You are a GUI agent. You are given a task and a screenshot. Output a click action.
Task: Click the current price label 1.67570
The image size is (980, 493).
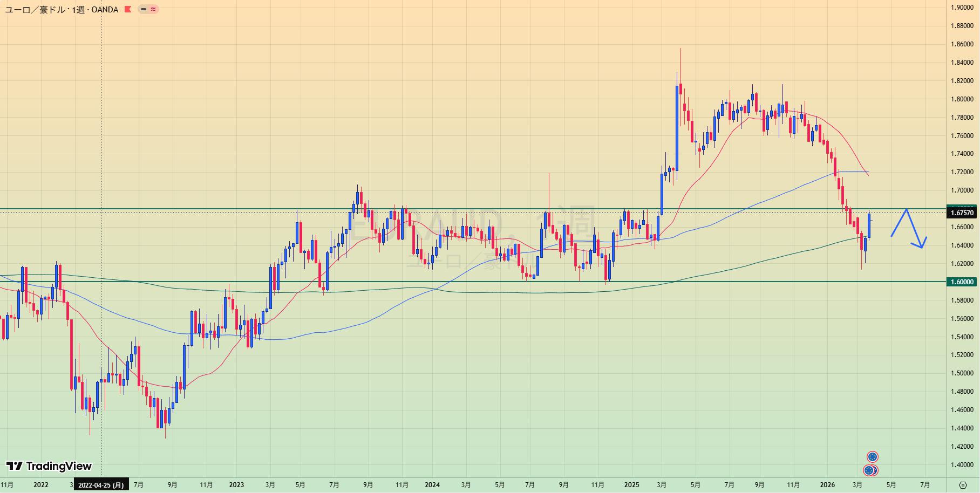[x=962, y=213]
